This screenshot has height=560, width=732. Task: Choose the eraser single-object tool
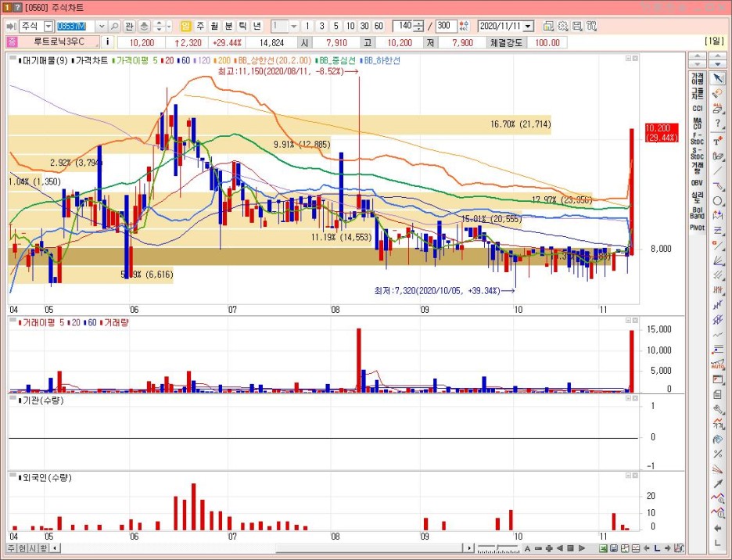tap(718, 93)
